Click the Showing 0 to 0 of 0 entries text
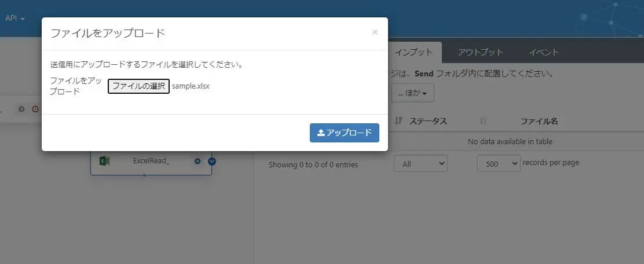 [313, 164]
